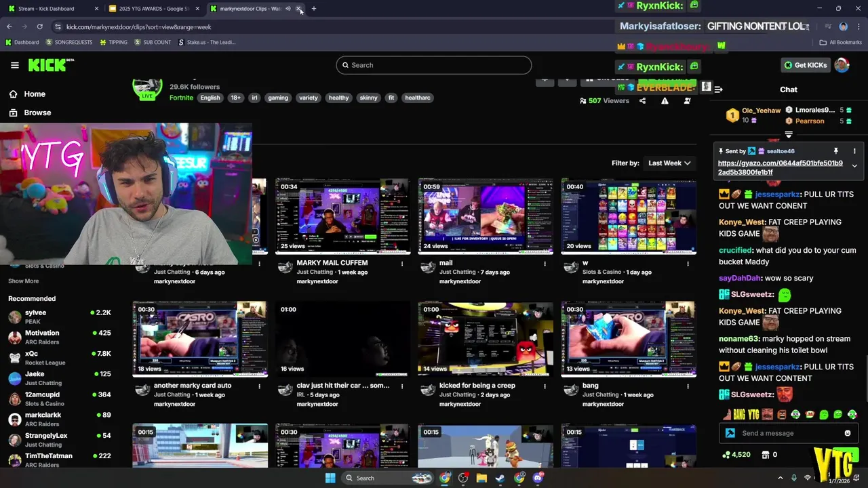Viewport: 868px width, 488px height.
Task: Select the Fortnite category link
Action: 181,98
